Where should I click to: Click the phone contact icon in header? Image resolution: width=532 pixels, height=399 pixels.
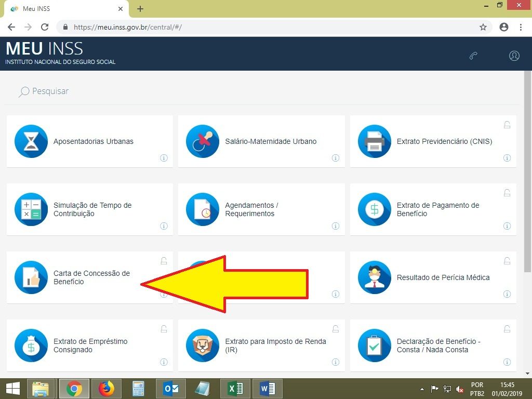(x=474, y=56)
